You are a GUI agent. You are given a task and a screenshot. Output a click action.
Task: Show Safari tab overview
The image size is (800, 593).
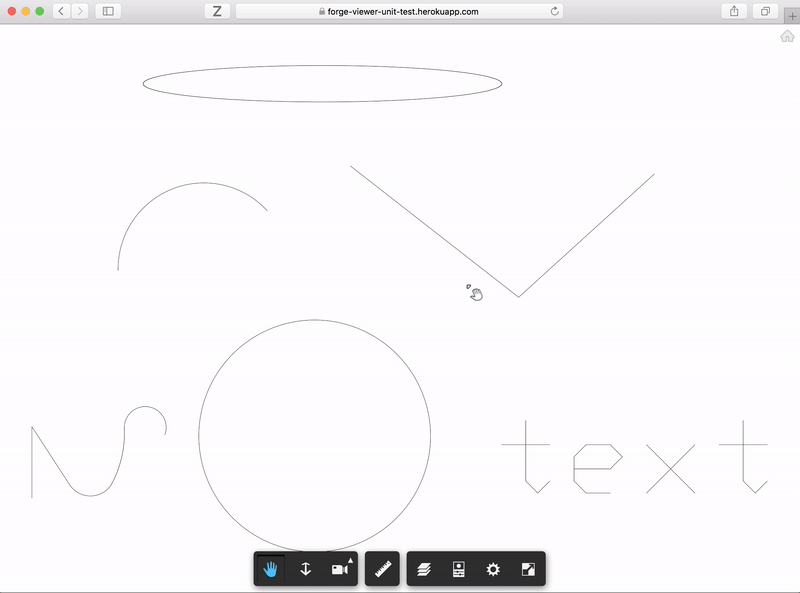pyautogui.click(x=765, y=11)
